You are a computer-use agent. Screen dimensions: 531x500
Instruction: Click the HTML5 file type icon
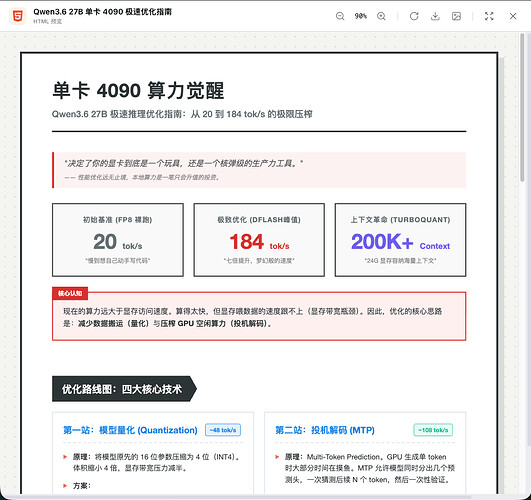[18, 16]
